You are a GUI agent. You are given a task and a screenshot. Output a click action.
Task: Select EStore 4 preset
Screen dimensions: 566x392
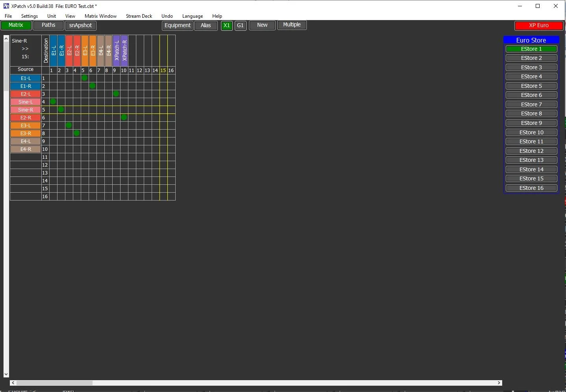[x=531, y=76]
